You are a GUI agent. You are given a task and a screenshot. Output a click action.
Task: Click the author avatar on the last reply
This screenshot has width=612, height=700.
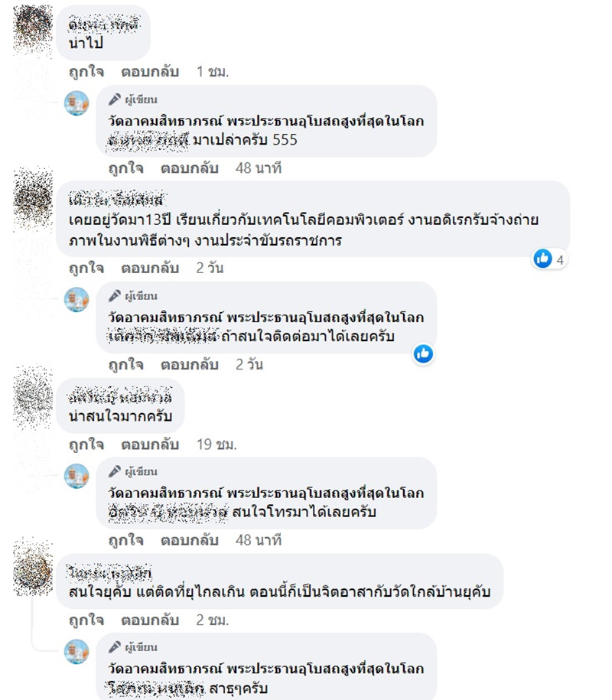[76, 652]
